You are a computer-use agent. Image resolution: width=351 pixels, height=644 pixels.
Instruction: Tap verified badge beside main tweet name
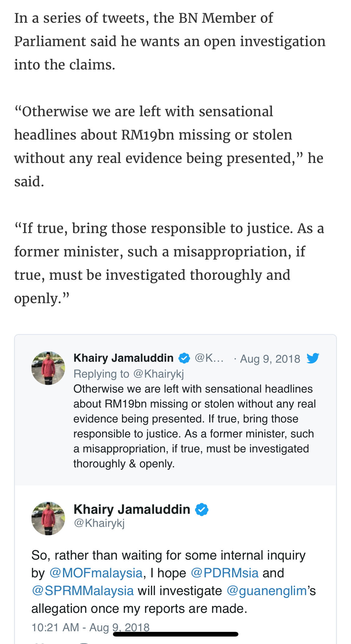pyautogui.click(x=202, y=510)
